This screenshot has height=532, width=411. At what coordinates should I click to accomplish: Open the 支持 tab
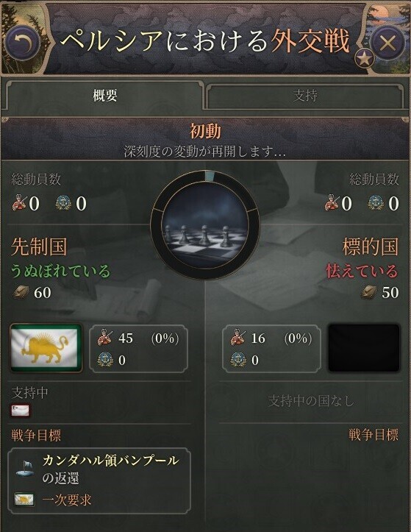pos(306,96)
